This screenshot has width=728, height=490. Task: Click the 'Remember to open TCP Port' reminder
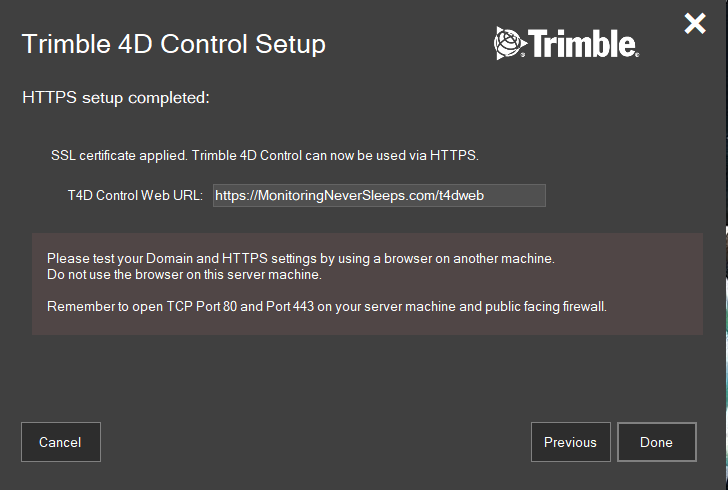pos(326,306)
